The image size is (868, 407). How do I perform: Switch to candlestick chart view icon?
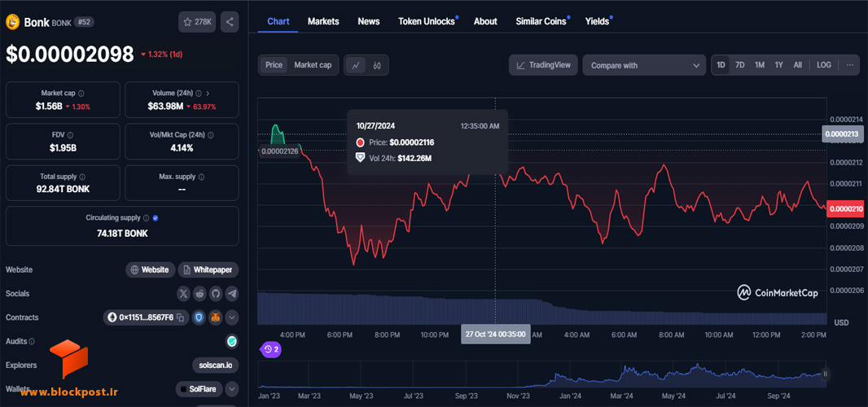[377, 65]
